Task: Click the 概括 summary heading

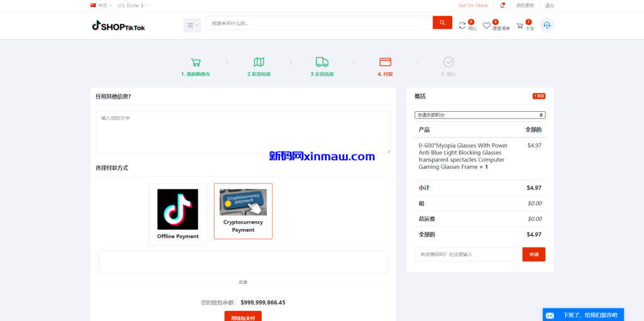Action: tap(420, 96)
